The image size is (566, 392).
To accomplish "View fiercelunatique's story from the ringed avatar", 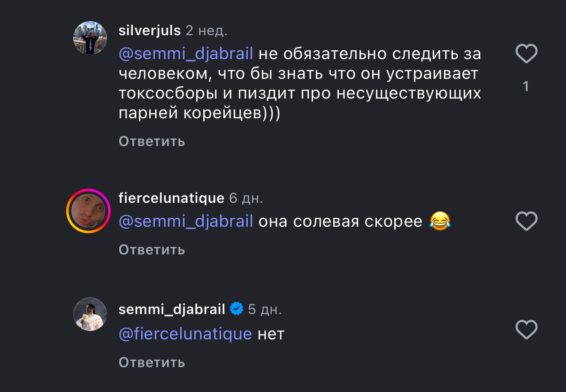I will click(x=88, y=211).
